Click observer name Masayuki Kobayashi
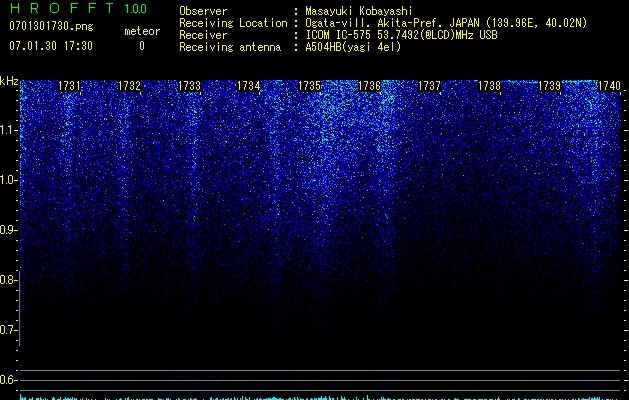This screenshot has width=629, height=400. coord(359,11)
